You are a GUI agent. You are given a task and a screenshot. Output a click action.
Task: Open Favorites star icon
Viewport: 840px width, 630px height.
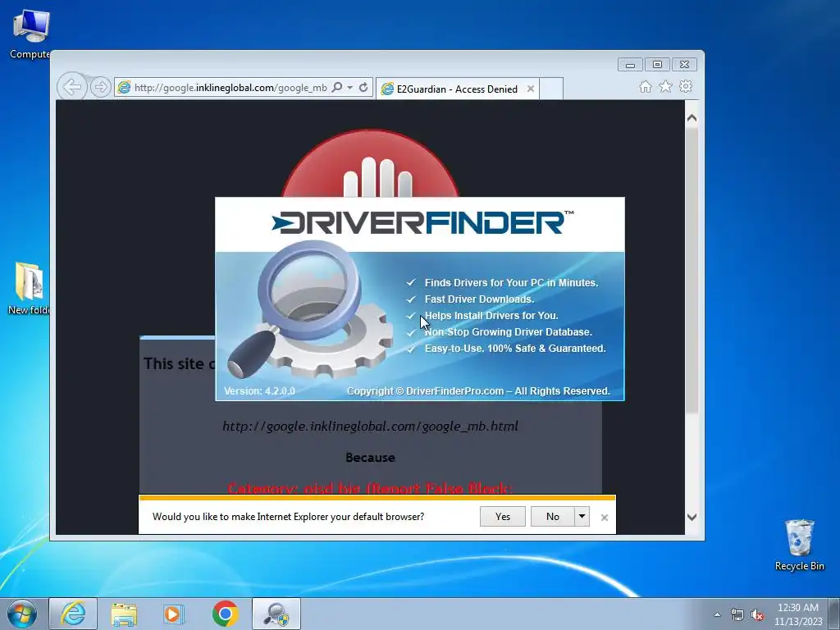(x=665, y=87)
